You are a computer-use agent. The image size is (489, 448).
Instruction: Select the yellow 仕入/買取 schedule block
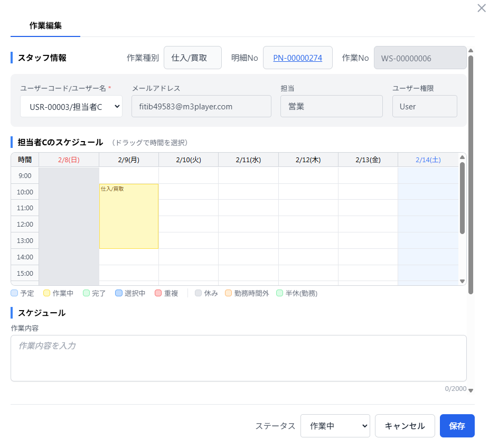click(128, 217)
